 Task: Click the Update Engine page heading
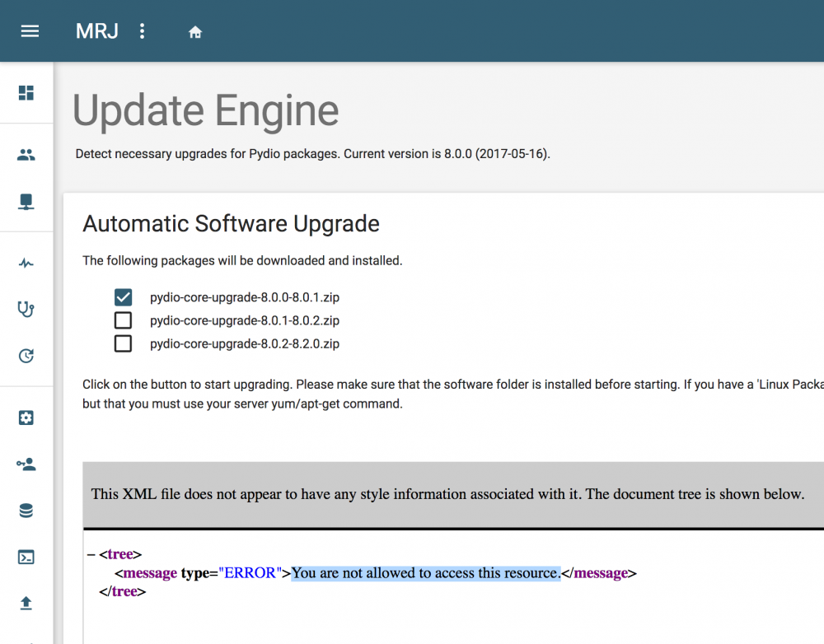coord(205,110)
